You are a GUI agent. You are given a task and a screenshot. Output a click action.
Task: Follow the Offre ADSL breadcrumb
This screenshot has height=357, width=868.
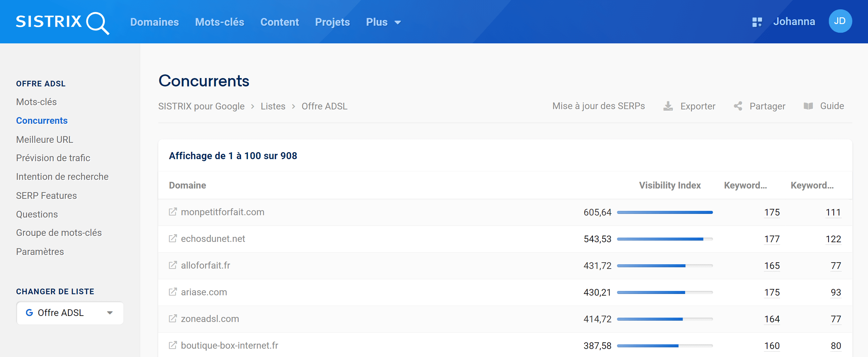[324, 106]
